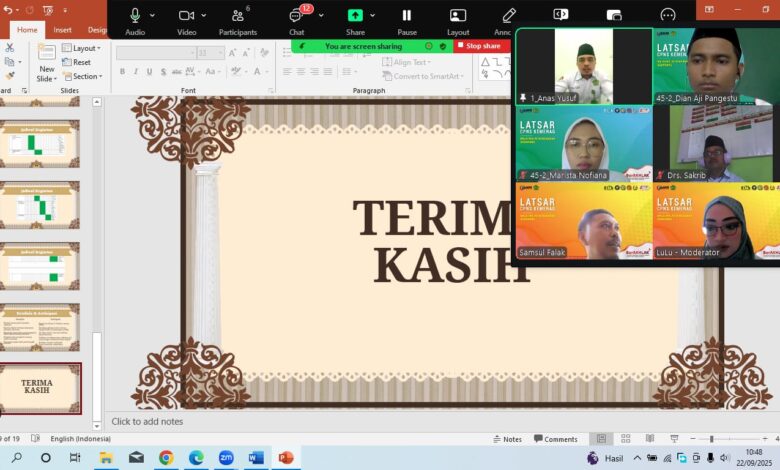Viewport: 780px width, 470px height.
Task: Select the Terima Kasih slide thumbnail
Action: [x=39, y=388]
